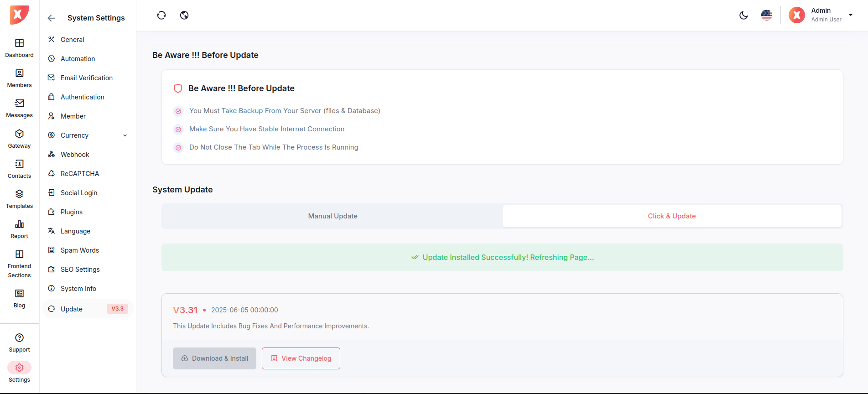Open Gateway from left sidebar
Image resolution: width=868 pixels, height=394 pixels.
pos(19,139)
